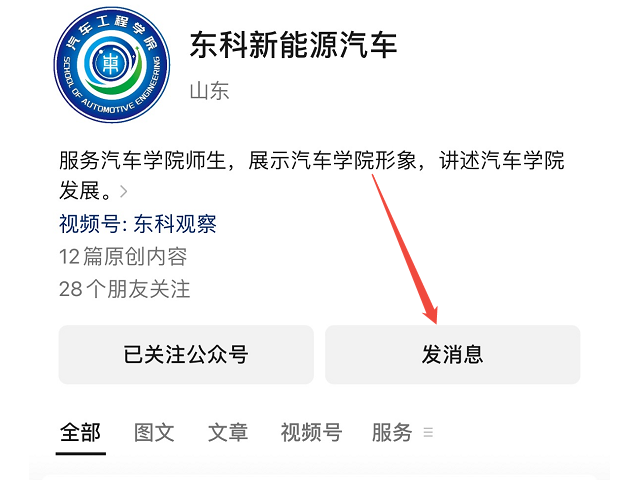Image resolution: width=640 pixels, height=480 pixels.
Task: Tap the 已关注公众号 button
Action: (x=186, y=354)
